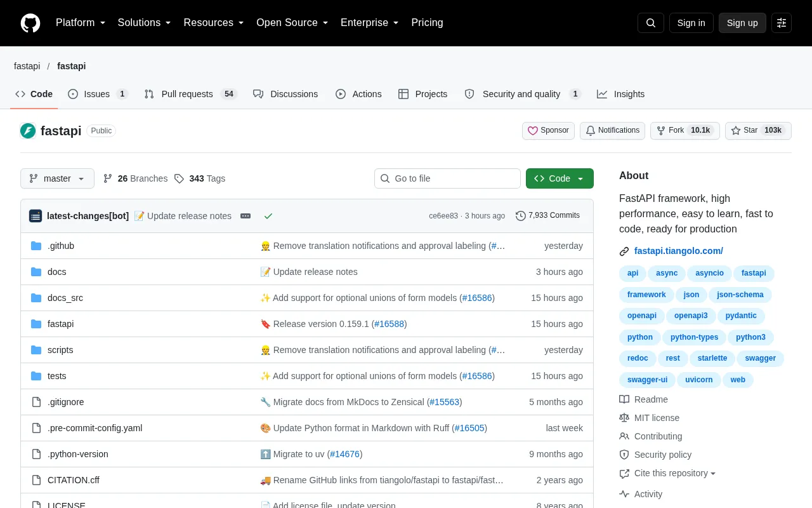812x508 pixels.
Task: Click the Sign in button
Action: click(691, 23)
